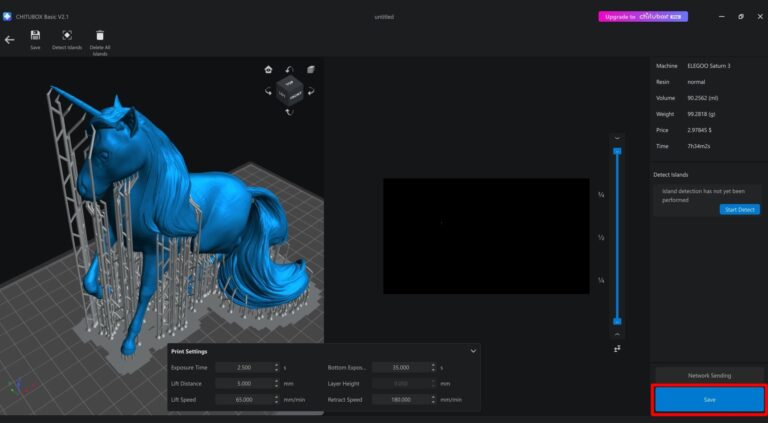Click the layer swap icon below the slider
Image resolution: width=768 pixels, height=423 pixels.
tap(617, 348)
